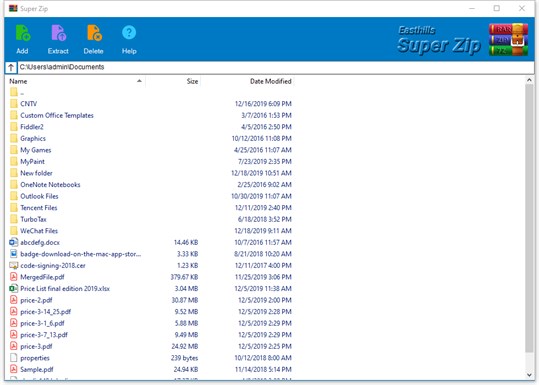Click the Extract toolbar icon
Screen dimensions: 539x385
[x=58, y=33]
